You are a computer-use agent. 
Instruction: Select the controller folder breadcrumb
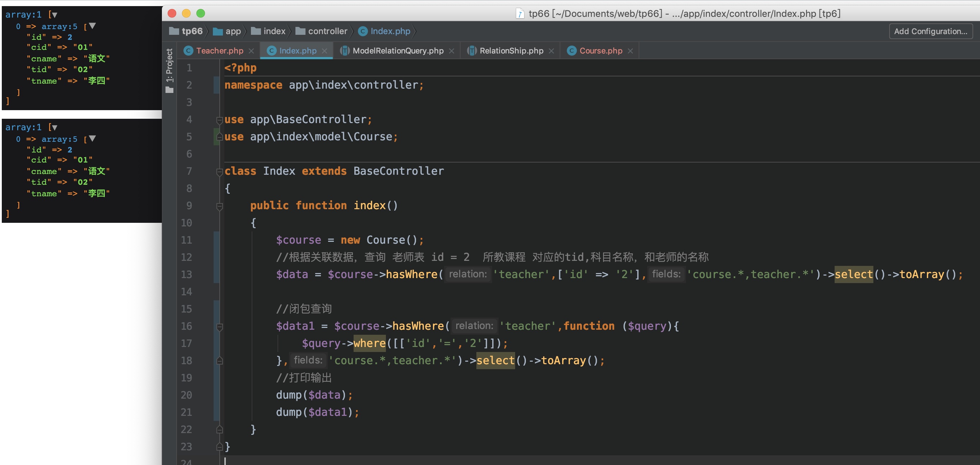click(327, 31)
